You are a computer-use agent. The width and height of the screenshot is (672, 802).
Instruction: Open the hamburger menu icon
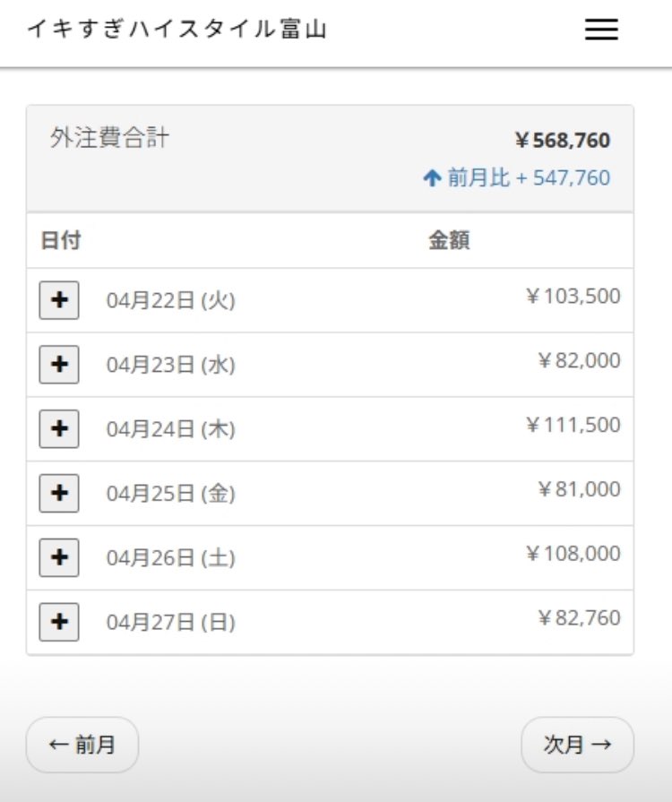[x=601, y=30]
